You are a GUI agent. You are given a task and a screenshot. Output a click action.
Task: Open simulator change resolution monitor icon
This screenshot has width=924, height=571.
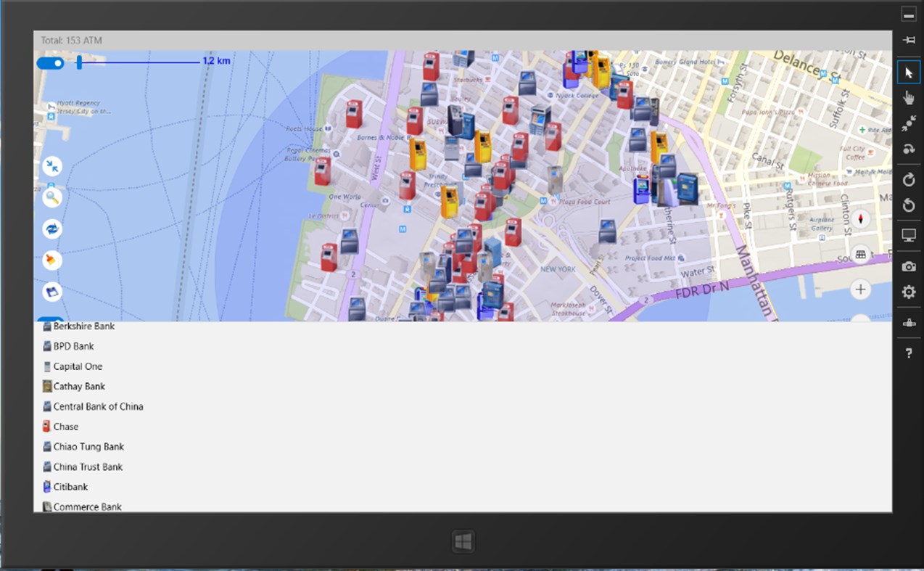pos(908,235)
